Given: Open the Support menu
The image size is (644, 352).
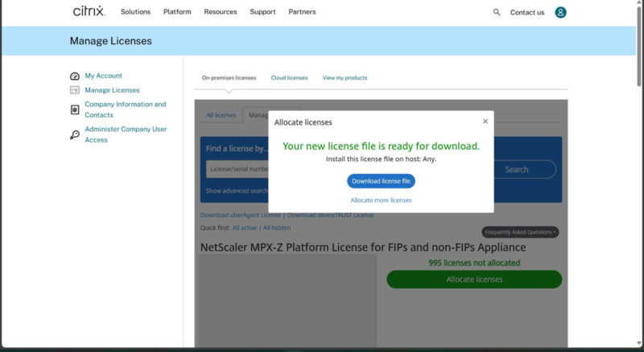Looking at the screenshot, I should click(262, 12).
